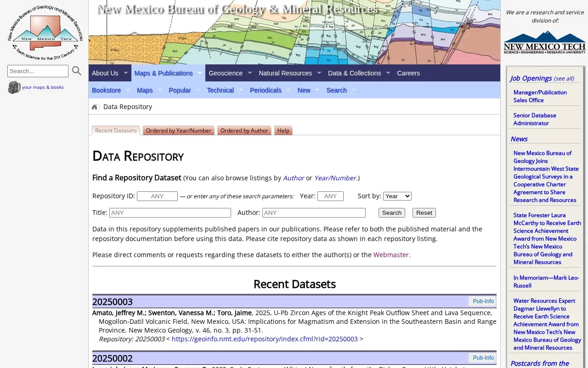588x368 pixels.
Task: Open the 'see all' job openings link
Action: pyautogui.click(x=564, y=79)
